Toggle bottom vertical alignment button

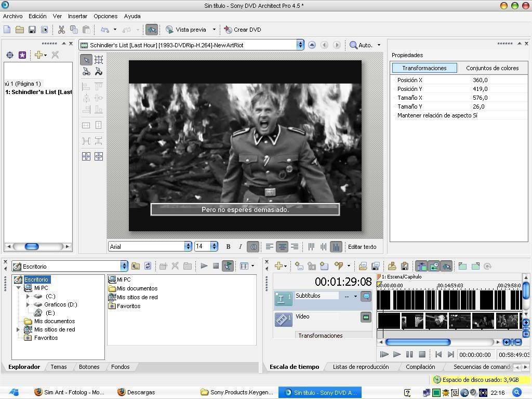coord(336,247)
